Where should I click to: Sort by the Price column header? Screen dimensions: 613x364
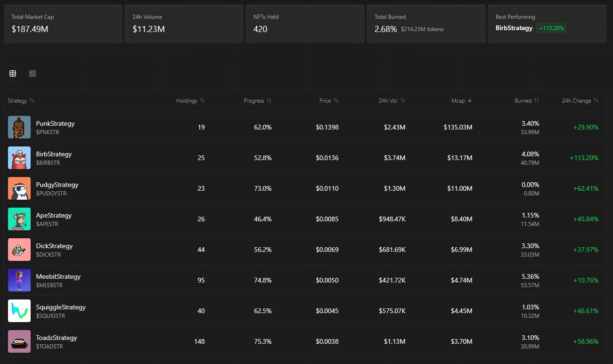coord(329,101)
